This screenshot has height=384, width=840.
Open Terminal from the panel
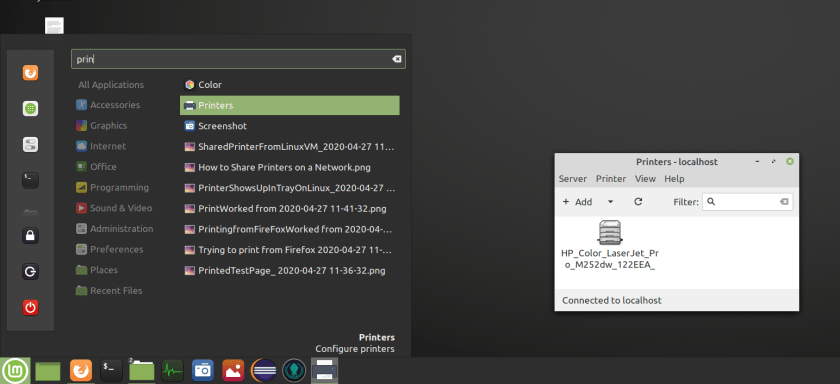111,370
